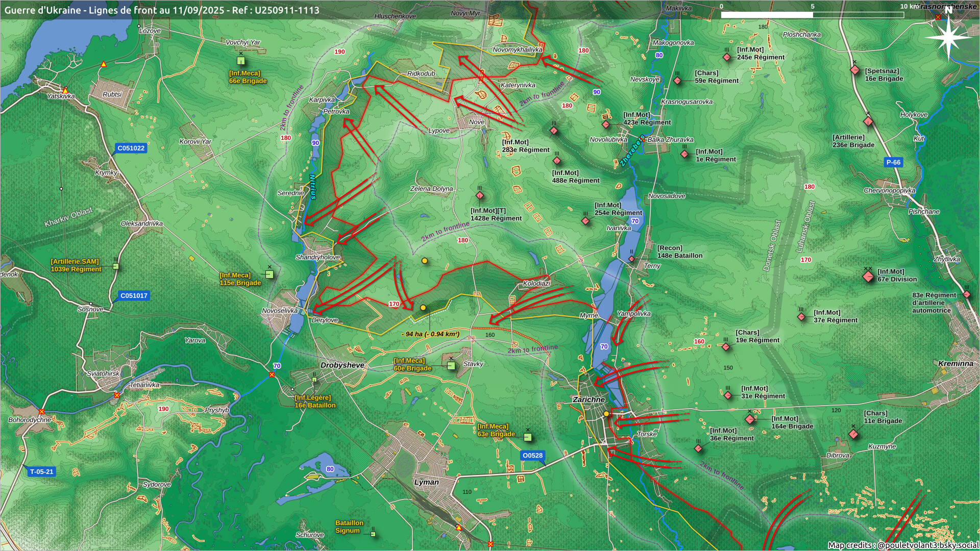Click the O0528 road sign label
The height and width of the screenshot is (551, 980).
(x=532, y=456)
